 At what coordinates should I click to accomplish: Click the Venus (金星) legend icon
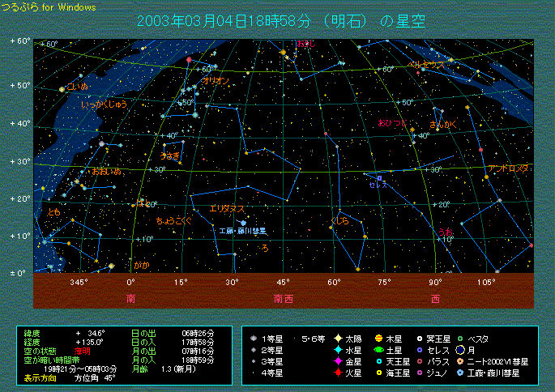337,361
